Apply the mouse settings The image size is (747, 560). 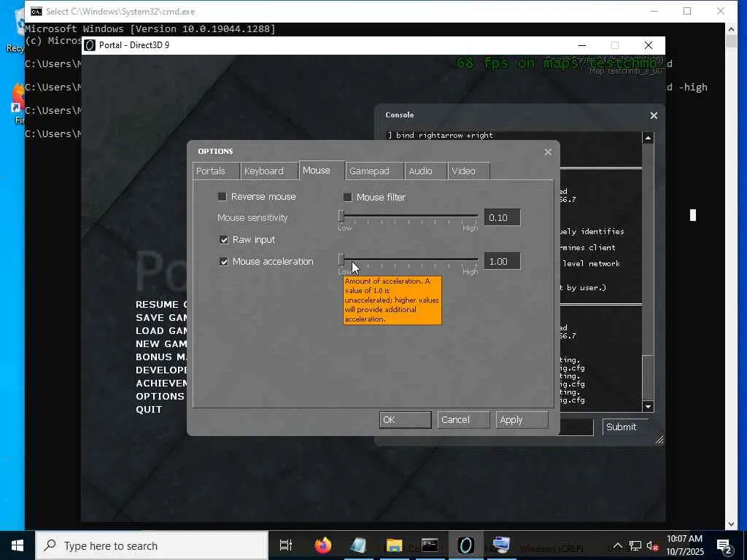coord(522,420)
